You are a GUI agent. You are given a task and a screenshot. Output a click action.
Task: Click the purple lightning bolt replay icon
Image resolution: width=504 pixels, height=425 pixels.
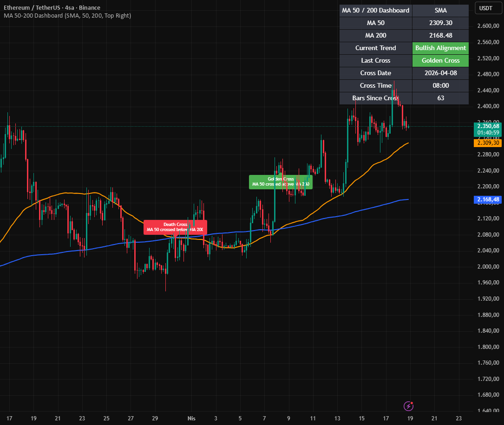(408, 406)
